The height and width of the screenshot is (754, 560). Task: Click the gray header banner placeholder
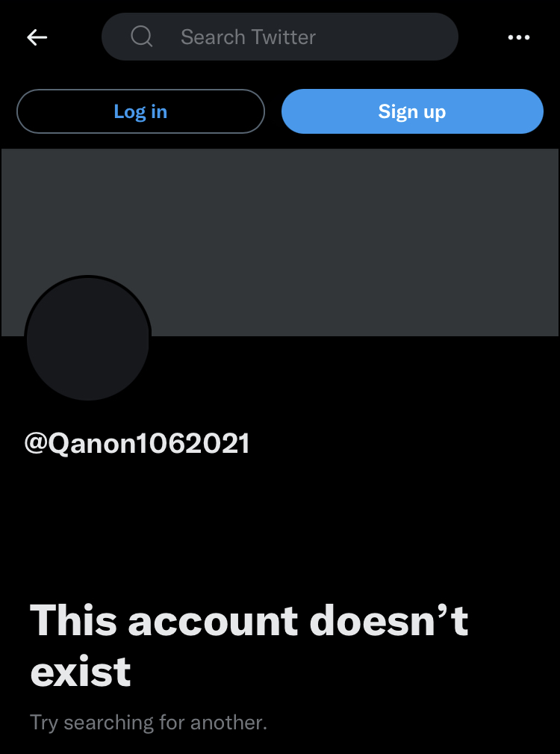tap(280, 242)
